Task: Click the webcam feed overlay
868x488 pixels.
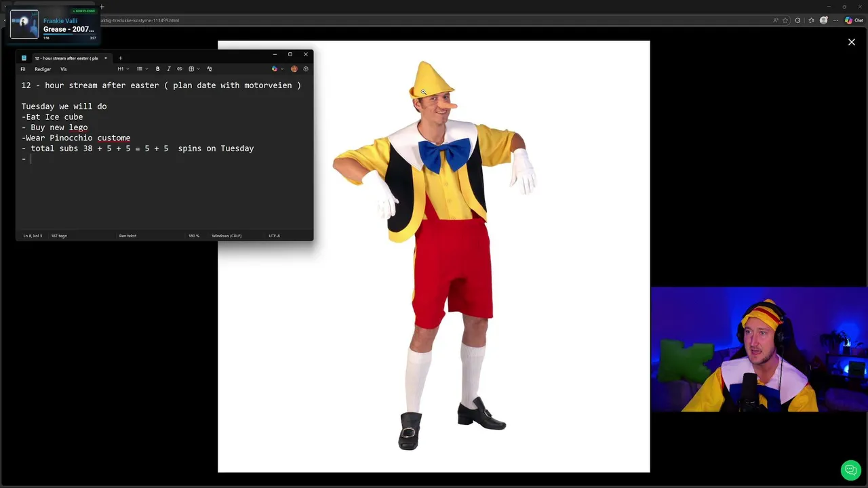Action: [759, 349]
